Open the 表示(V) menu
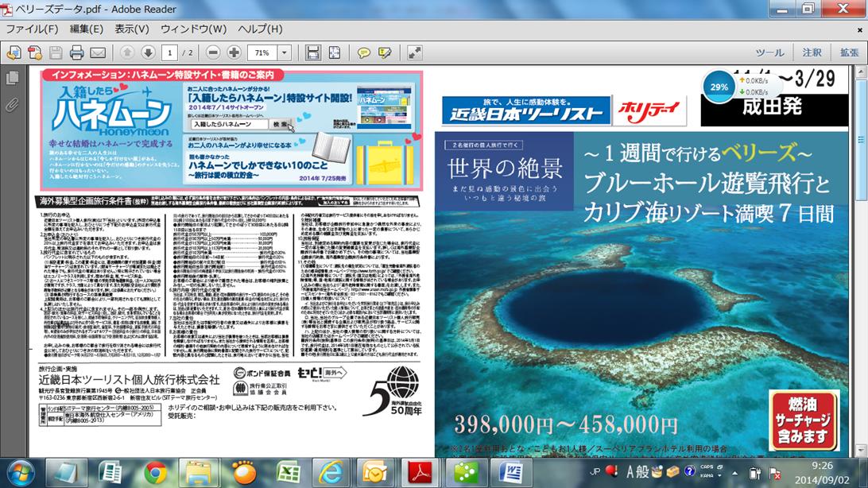Viewport: 868px width, 488px height. 132,29
